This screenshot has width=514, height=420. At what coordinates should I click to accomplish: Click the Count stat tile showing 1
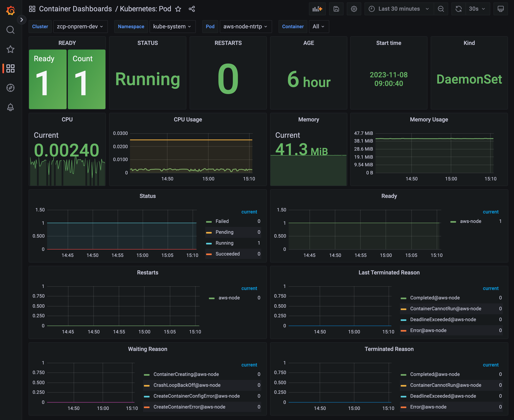[x=87, y=79]
